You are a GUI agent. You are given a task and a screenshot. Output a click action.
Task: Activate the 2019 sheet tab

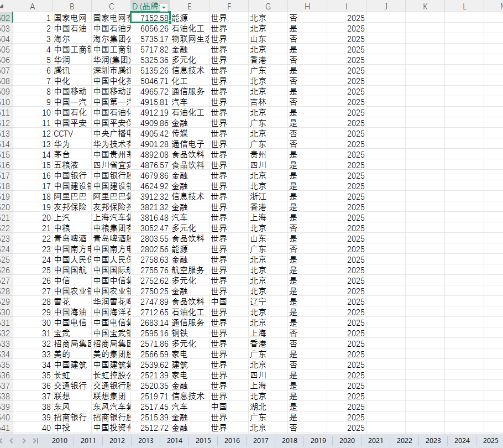pos(318,441)
